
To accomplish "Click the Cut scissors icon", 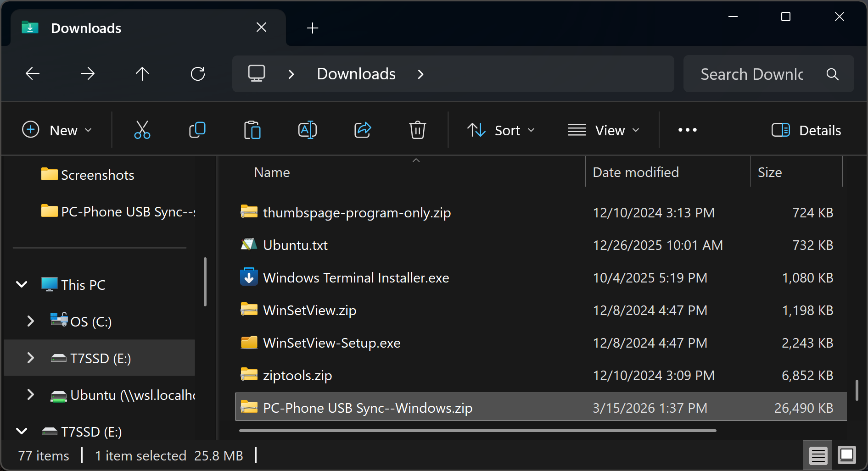I will (x=142, y=130).
